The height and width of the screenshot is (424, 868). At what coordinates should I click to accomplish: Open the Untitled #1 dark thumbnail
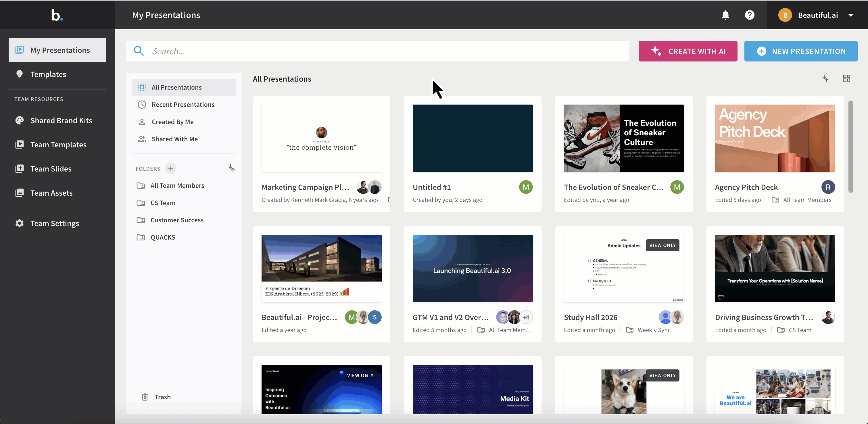coord(473,138)
